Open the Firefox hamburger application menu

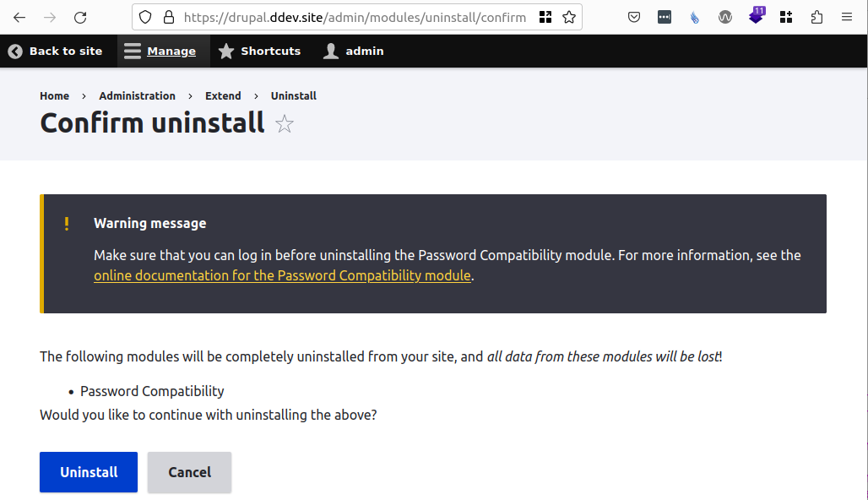coord(847,17)
